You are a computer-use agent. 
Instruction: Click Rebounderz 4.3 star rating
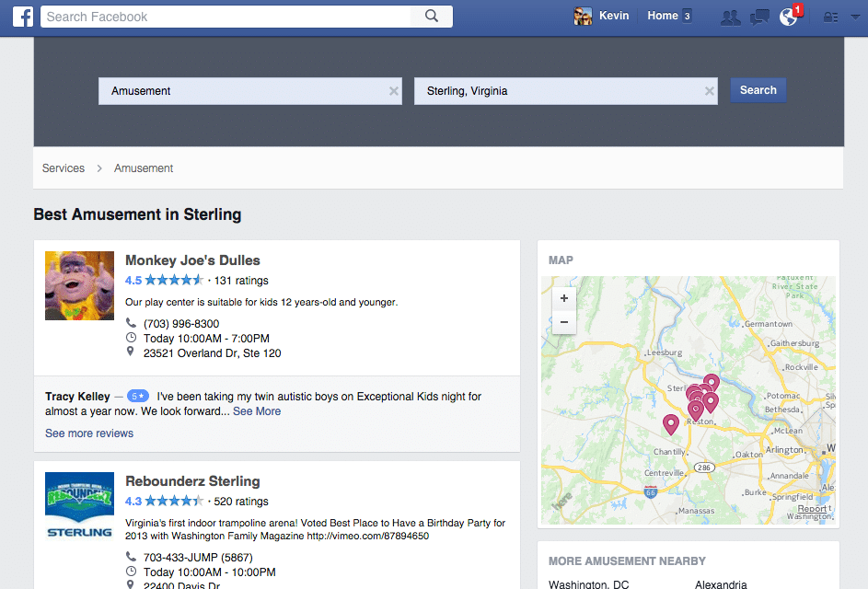click(165, 502)
